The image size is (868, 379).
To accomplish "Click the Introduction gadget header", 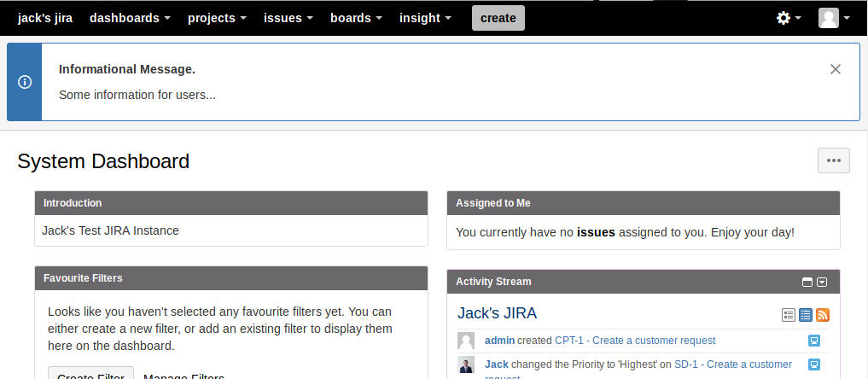I will tap(231, 203).
